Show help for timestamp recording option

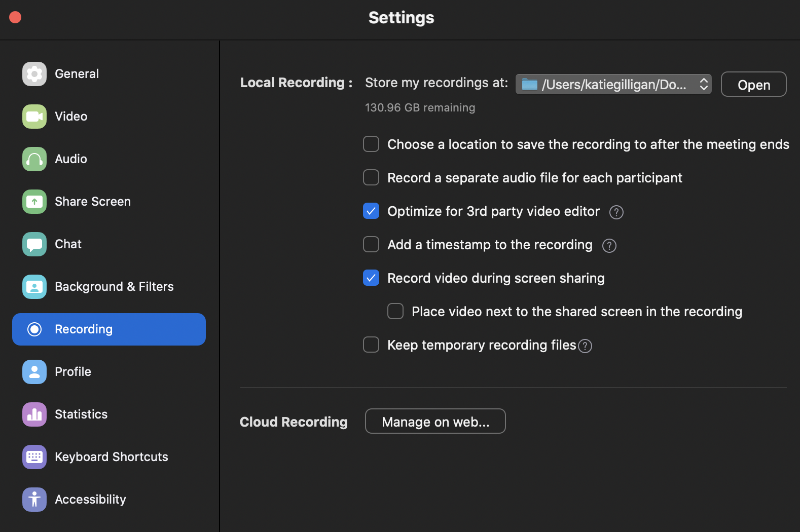coord(609,246)
